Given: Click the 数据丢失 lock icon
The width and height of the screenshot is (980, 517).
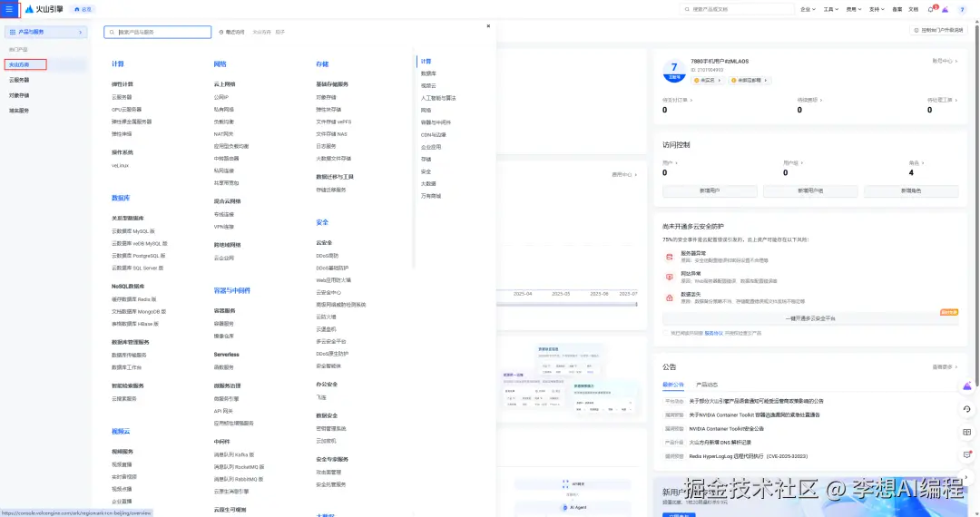Looking at the screenshot, I should pyautogui.click(x=670, y=298).
